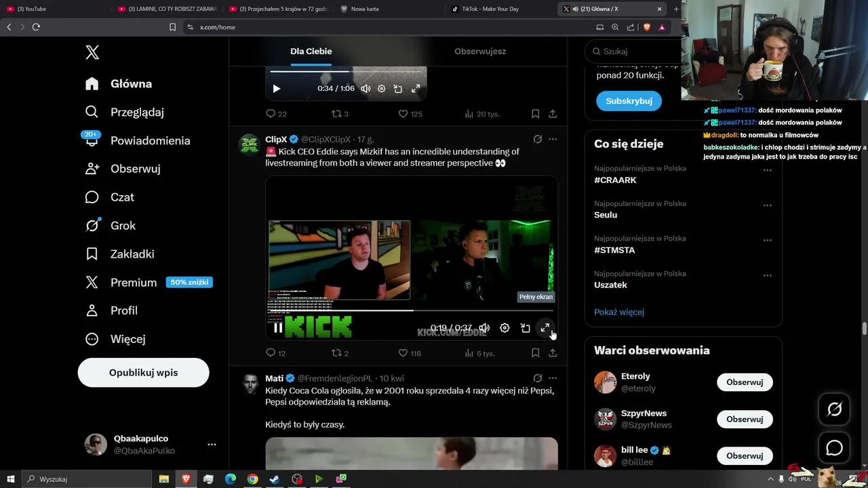
Task: Like the top post with 125 likes
Action: (x=410, y=114)
